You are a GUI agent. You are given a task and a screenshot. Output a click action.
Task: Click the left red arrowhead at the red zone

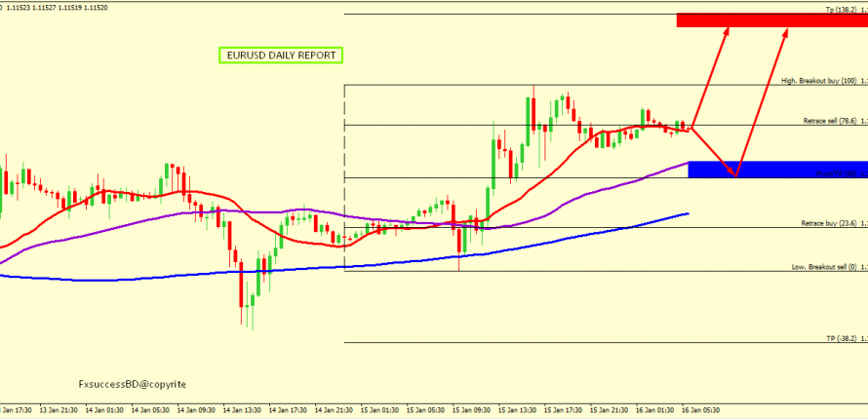726,30
